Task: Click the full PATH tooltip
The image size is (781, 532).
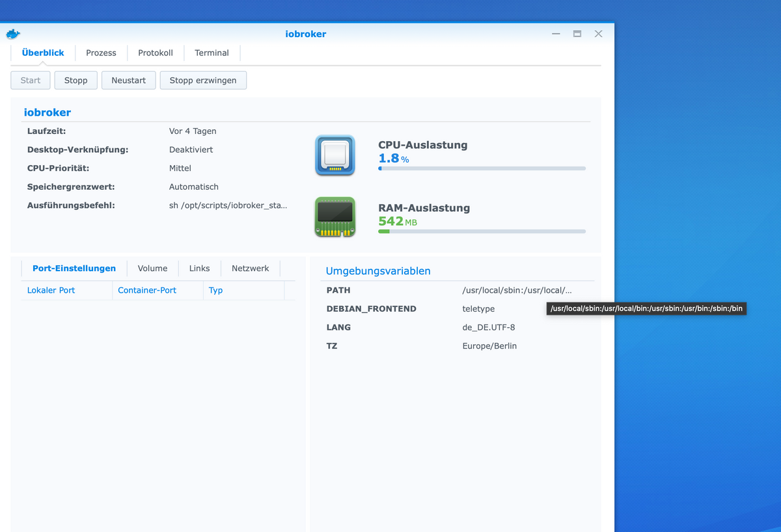Action: 646,308
